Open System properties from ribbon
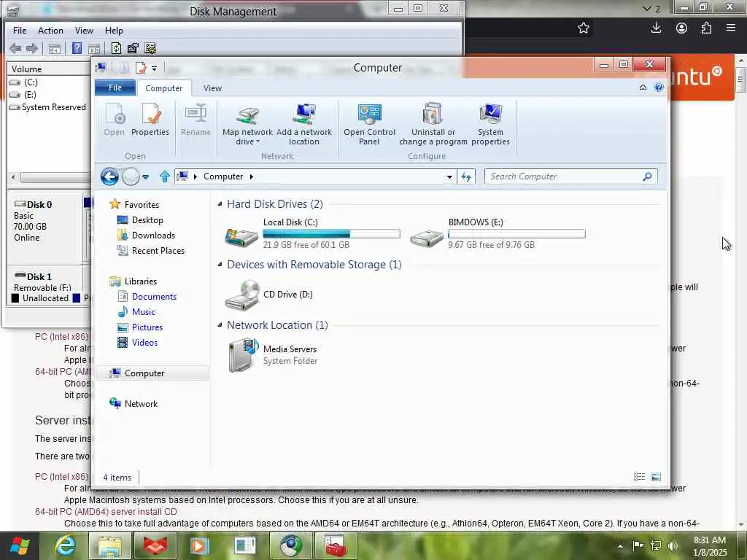The width and height of the screenshot is (747, 560). [491, 124]
